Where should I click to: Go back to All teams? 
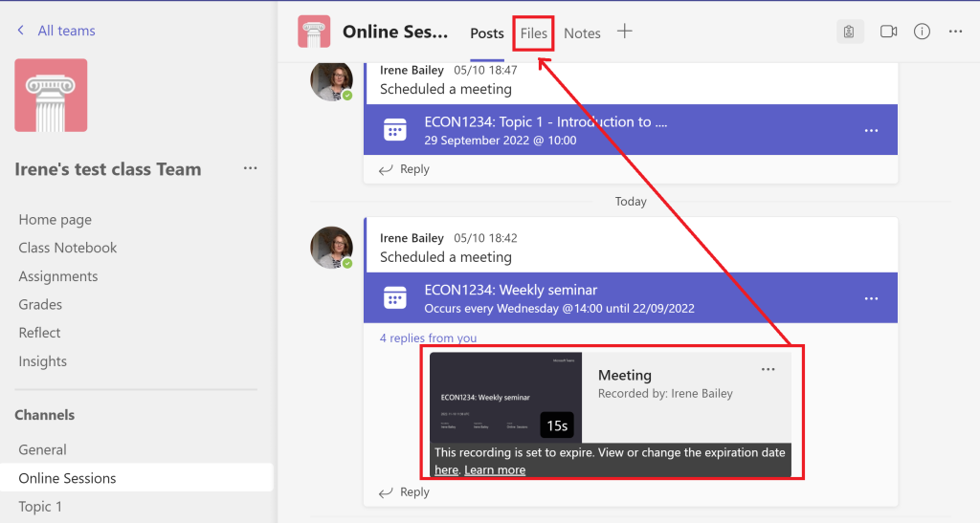[66, 31]
